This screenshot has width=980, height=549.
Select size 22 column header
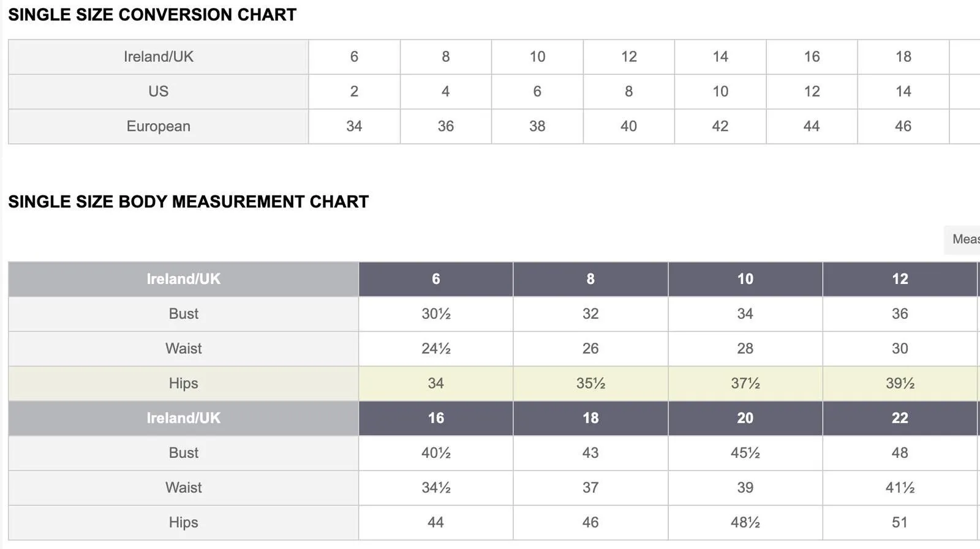(900, 419)
